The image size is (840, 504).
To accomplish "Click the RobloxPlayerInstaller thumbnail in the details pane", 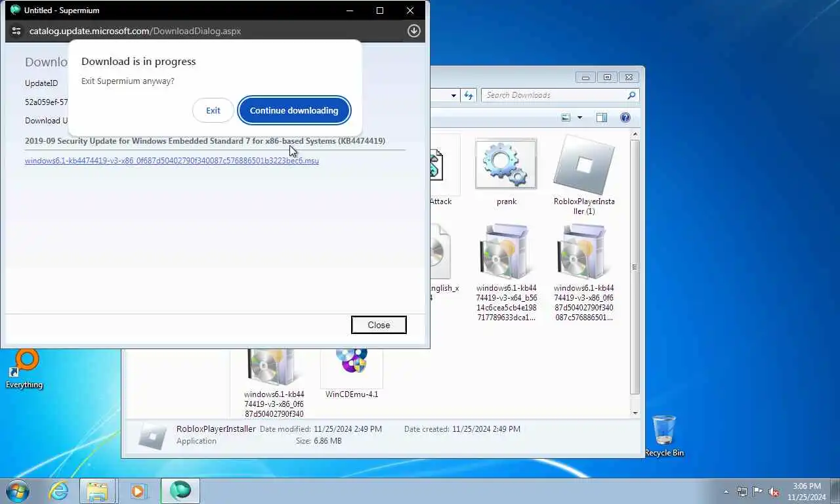I will tap(152, 436).
